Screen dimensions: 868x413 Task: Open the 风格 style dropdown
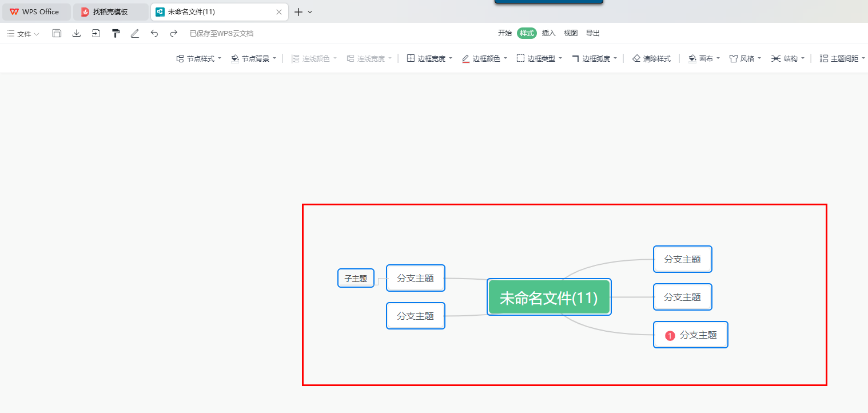(745, 58)
